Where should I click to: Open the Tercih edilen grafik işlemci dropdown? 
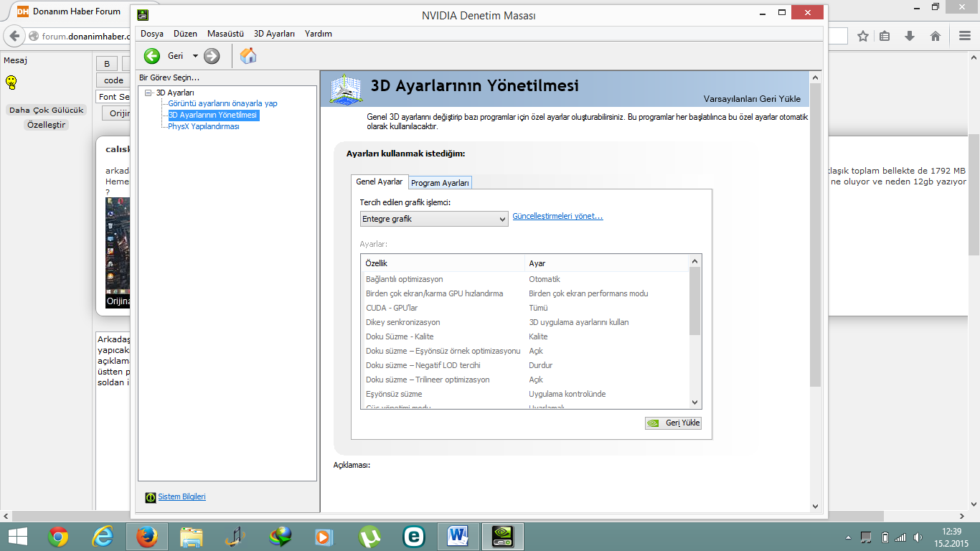[x=434, y=219]
